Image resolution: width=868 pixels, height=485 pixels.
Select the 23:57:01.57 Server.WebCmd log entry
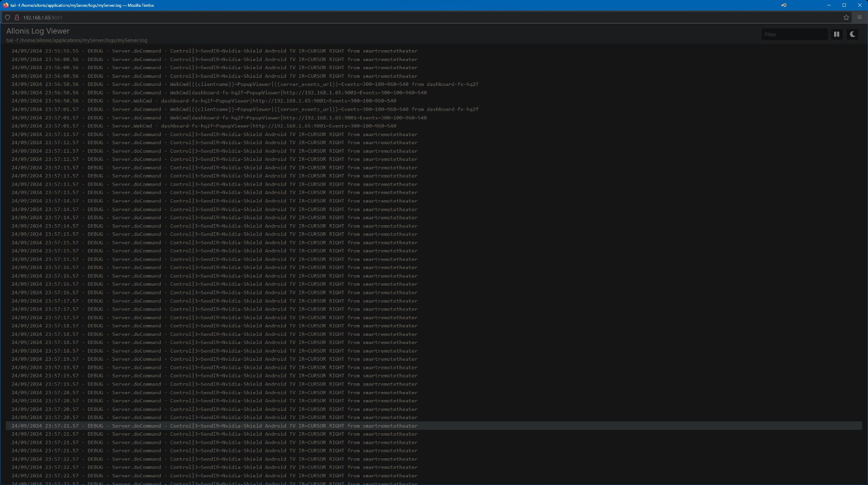[434, 126]
